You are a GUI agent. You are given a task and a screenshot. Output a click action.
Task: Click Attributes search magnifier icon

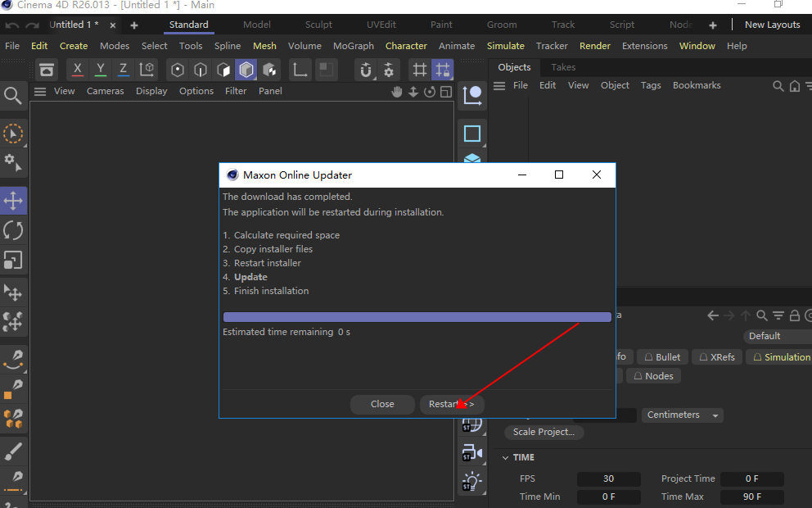coord(762,315)
